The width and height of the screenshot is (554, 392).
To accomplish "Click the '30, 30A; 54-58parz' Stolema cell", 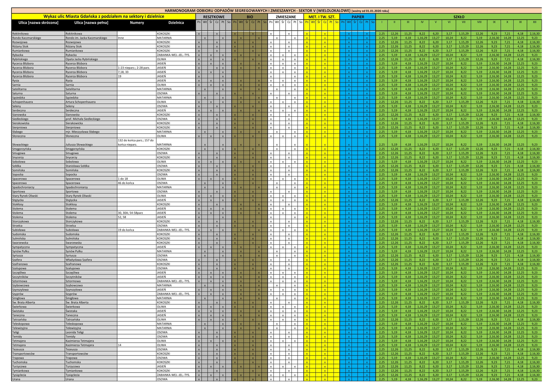I will click(130, 213).
